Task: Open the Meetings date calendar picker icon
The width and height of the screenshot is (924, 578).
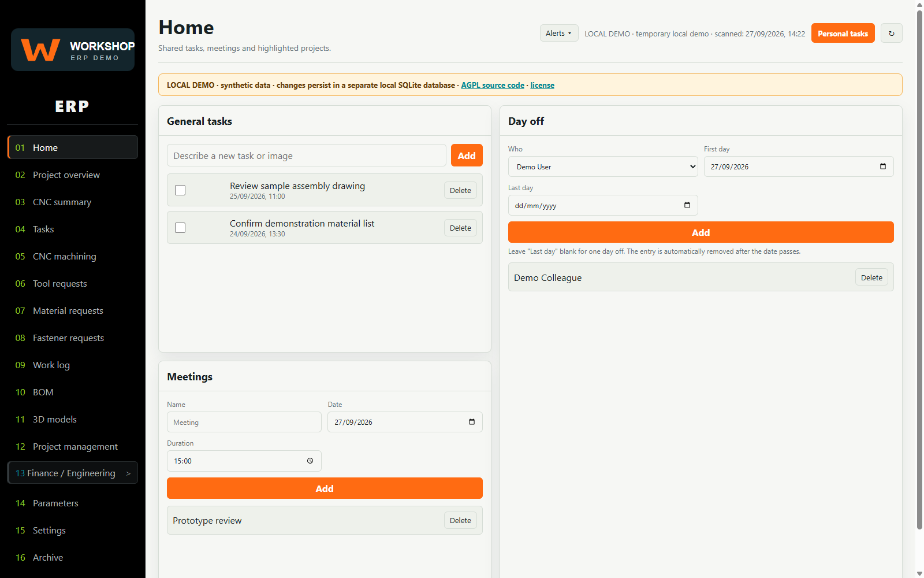Action: (x=471, y=422)
